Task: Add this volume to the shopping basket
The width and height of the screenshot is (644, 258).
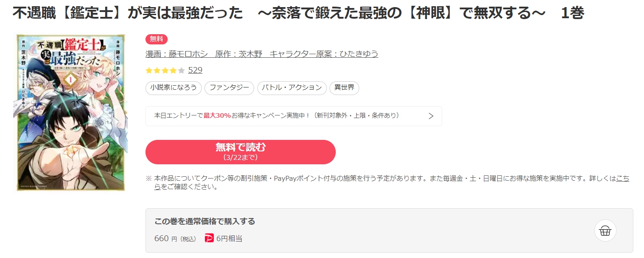Action: [x=605, y=230]
